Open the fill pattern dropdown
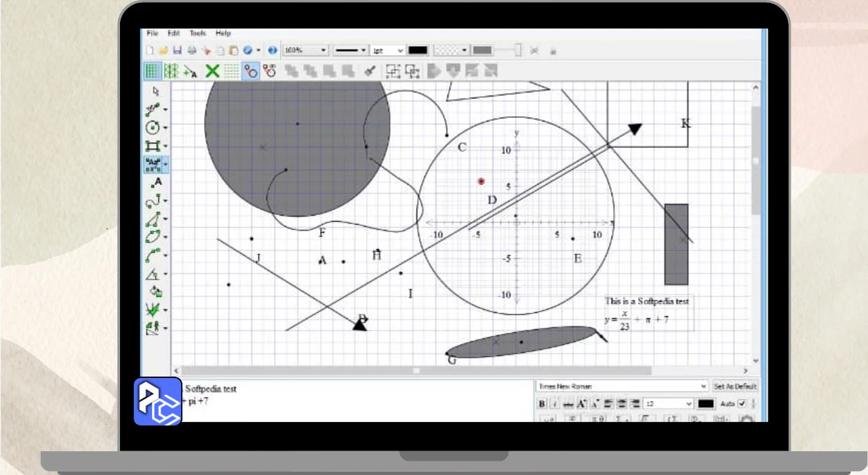 tap(451, 50)
